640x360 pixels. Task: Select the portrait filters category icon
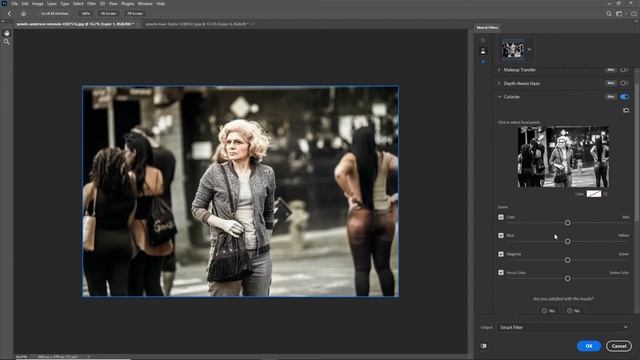tap(483, 51)
